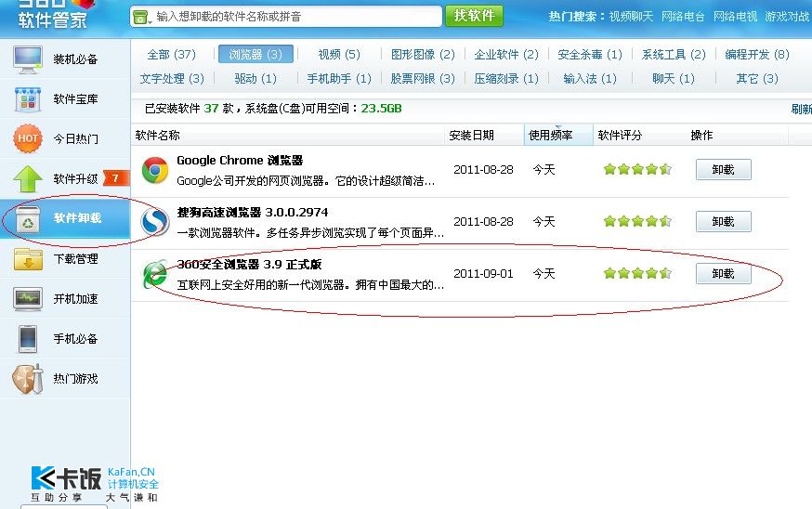The image size is (812, 509).
Task: Uninstall Google Chrome with 卸载 button
Action: (724, 169)
